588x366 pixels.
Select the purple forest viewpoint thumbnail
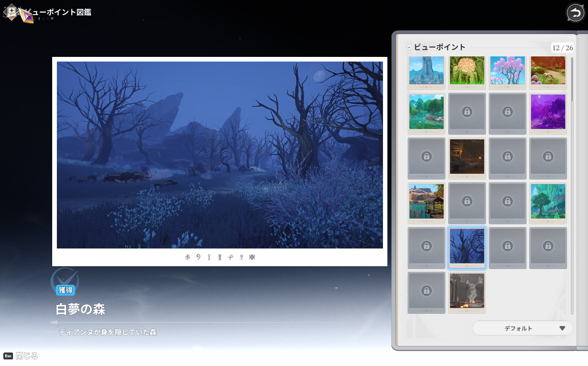tap(548, 112)
